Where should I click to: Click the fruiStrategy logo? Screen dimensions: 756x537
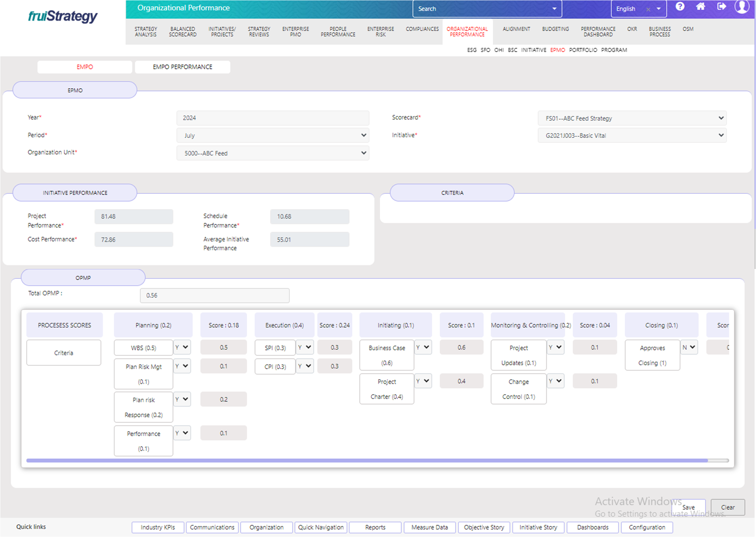click(x=63, y=16)
